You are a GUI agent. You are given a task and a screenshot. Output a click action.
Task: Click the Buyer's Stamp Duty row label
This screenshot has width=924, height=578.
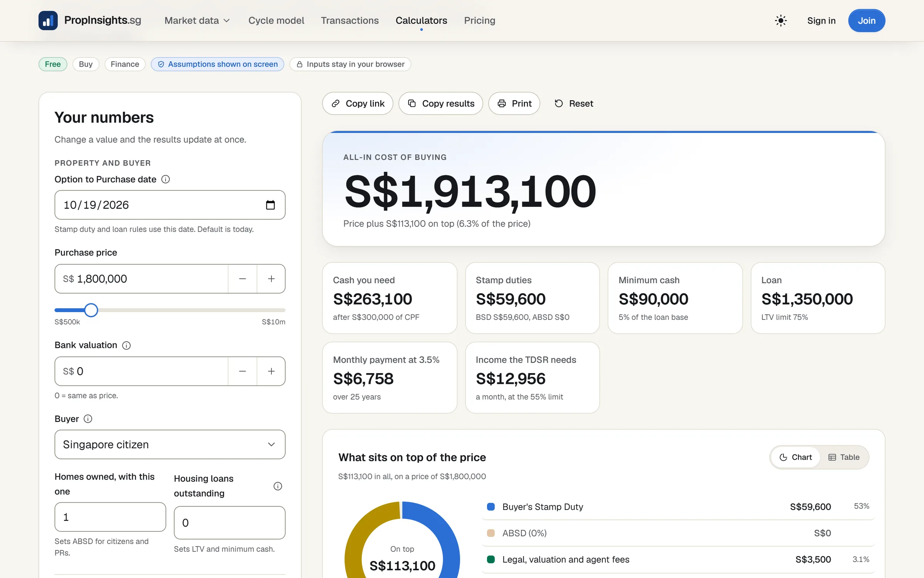tap(542, 507)
